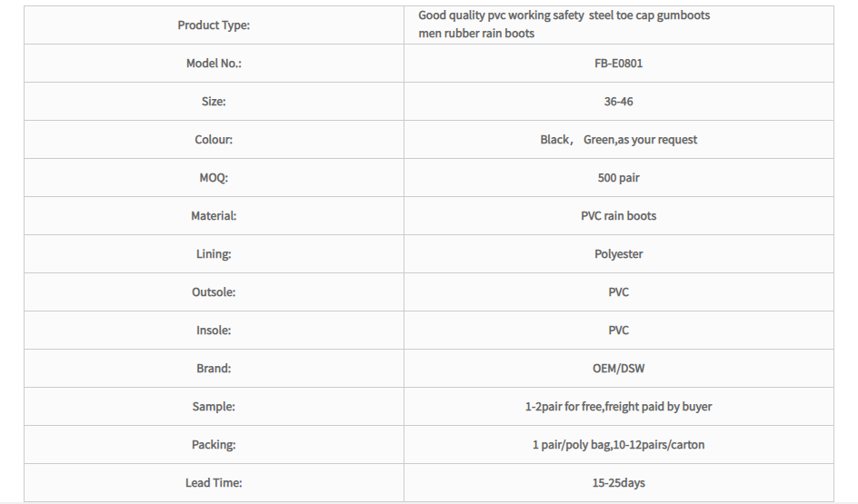
Task: Click the "MOQ:" label
Action: pyautogui.click(x=214, y=178)
